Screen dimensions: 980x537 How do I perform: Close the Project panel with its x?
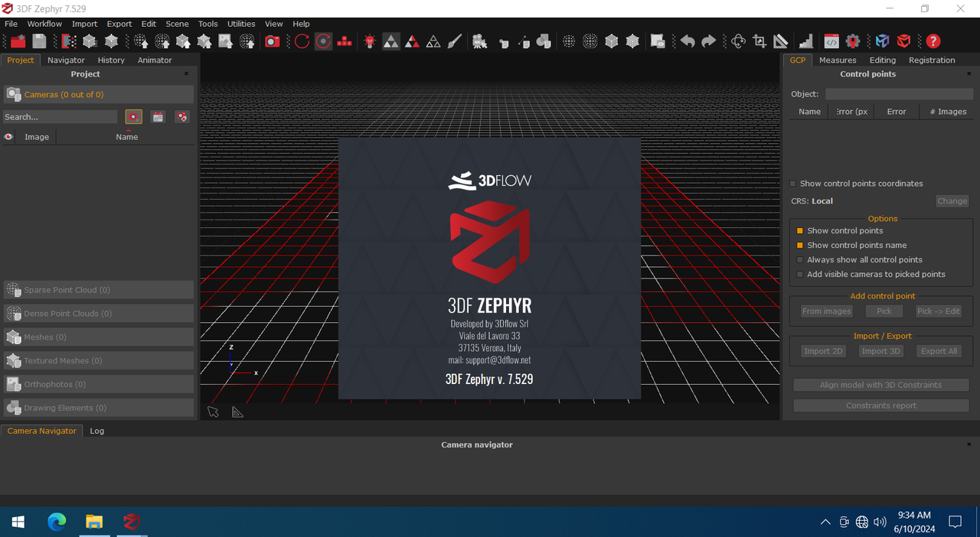point(186,74)
